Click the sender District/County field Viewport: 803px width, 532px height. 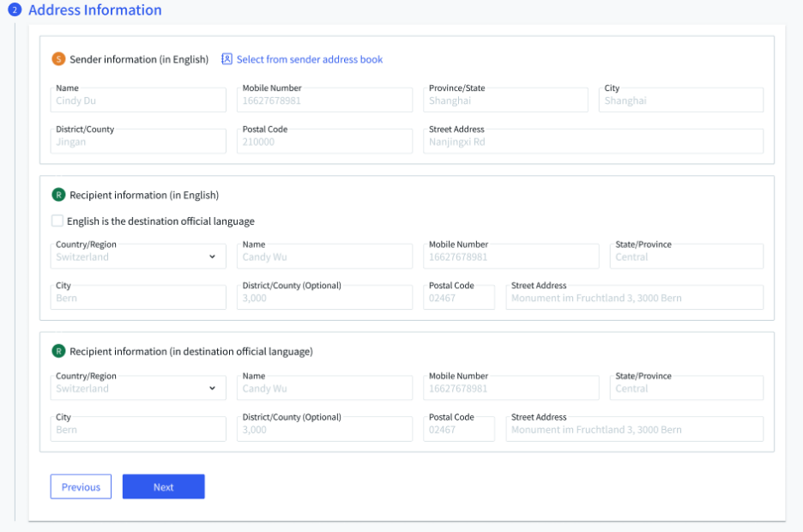tap(138, 142)
